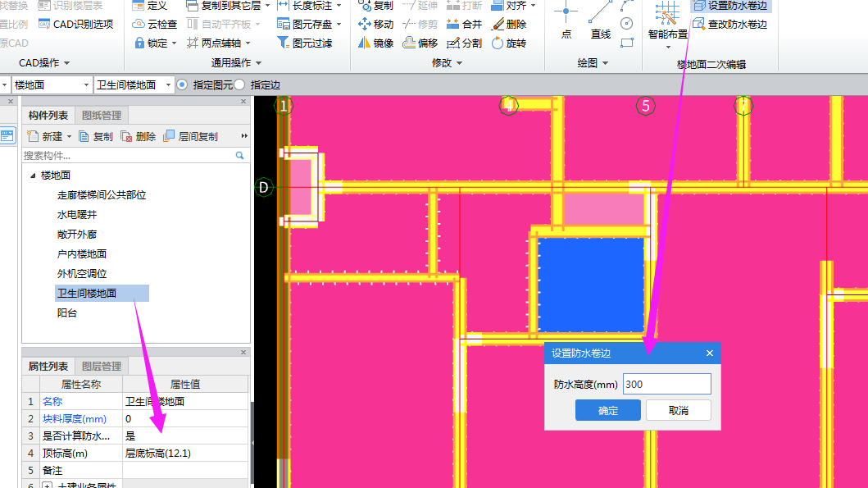The width and height of the screenshot is (868, 488).
Task: Click 删除 in the component list toolbar
Action: coord(139,136)
